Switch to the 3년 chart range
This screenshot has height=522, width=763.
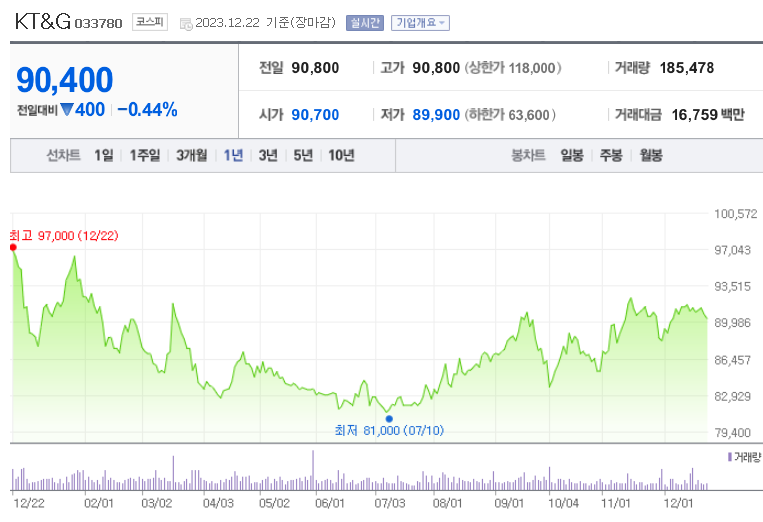click(268, 155)
